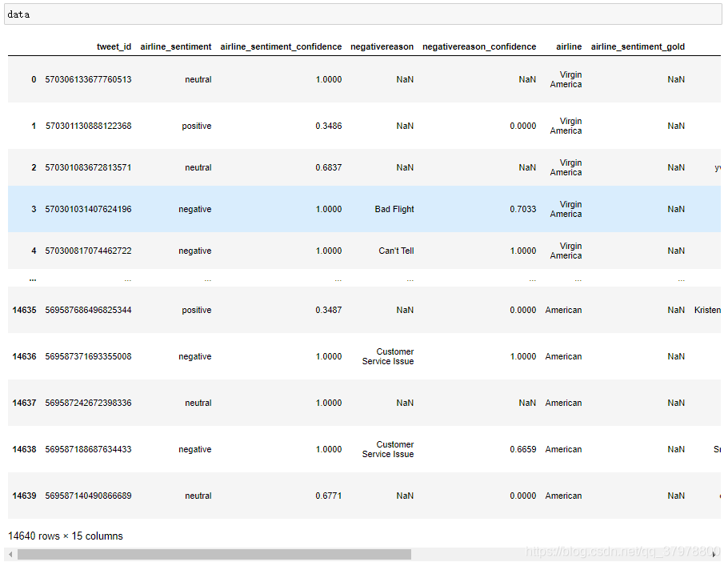Viewport: 728px width, 566px height.
Task: Click 'Kristen' text in row 14635
Action: [707, 310]
